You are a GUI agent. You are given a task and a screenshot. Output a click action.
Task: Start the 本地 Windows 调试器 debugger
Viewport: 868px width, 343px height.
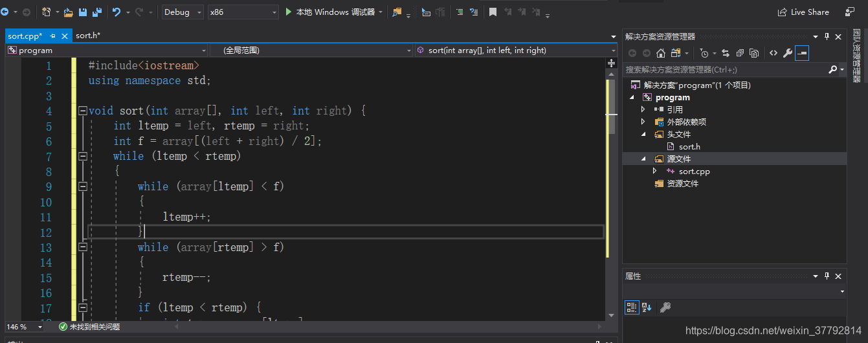click(x=331, y=12)
